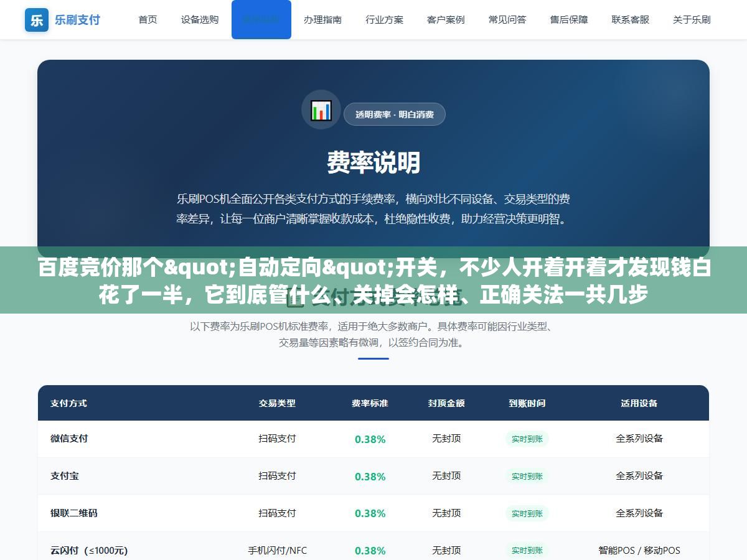The height and width of the screenshot is (560, 747).
Task: Open the 设备选购 menu item
Action: pyautogui.click(x=200, y=19)
